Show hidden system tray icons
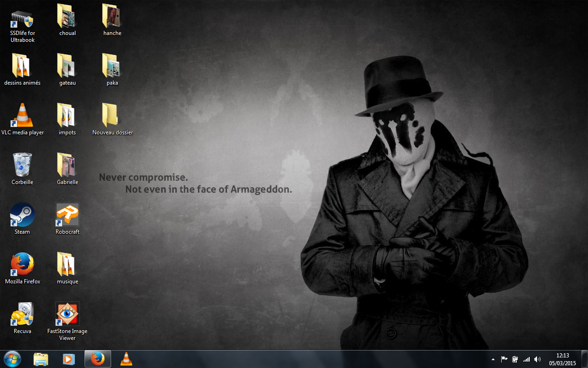 point(493,359)
